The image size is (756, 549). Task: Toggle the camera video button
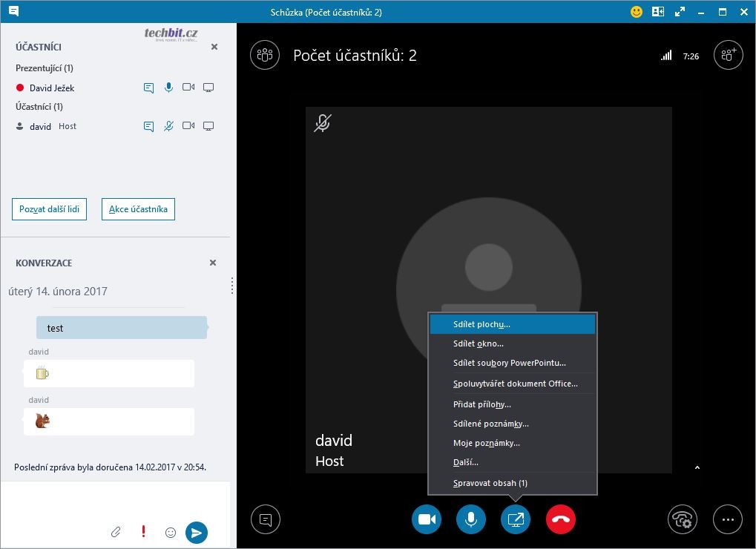click(427, 519)
